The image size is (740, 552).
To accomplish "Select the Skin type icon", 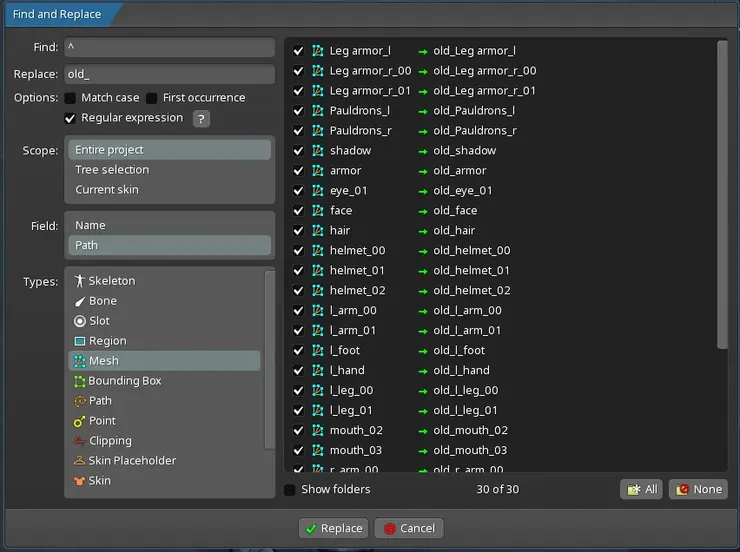I will click(80, 480).
